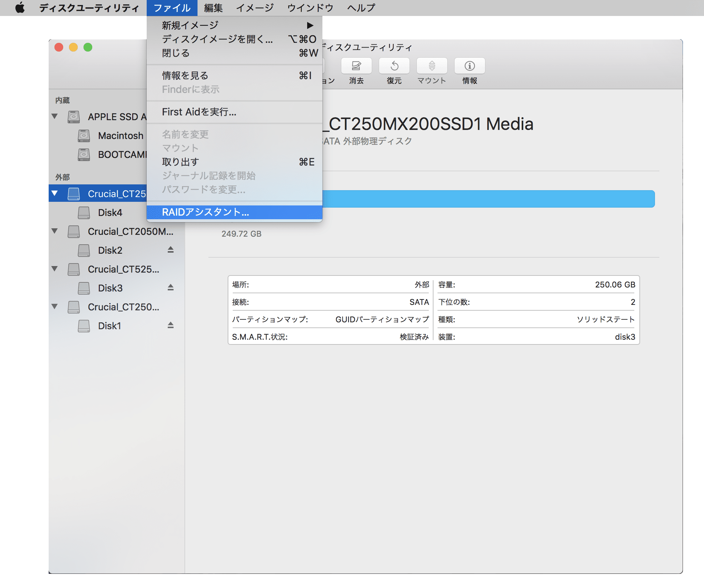The height and width of the screenshot is (588, 704).
Task: Click the Erase (消去) toolbar icon
Action: (356, 66)
